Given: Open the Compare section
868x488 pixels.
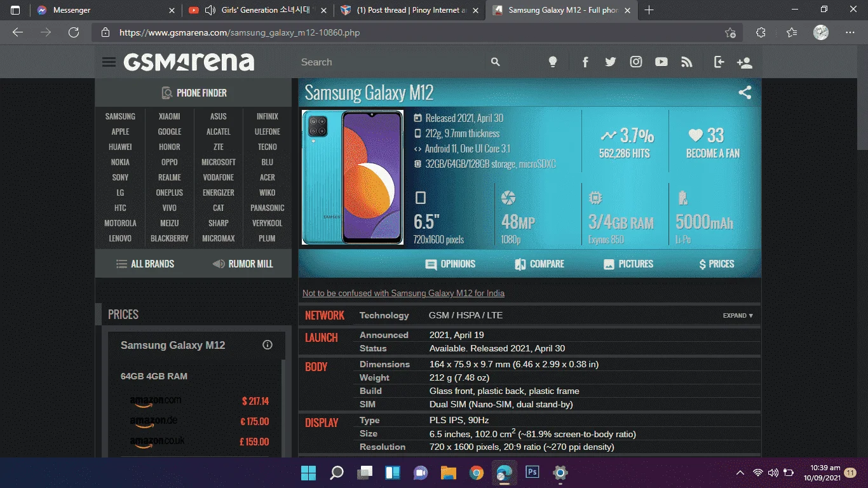Looking at the screenshot, I should [539, 264].
